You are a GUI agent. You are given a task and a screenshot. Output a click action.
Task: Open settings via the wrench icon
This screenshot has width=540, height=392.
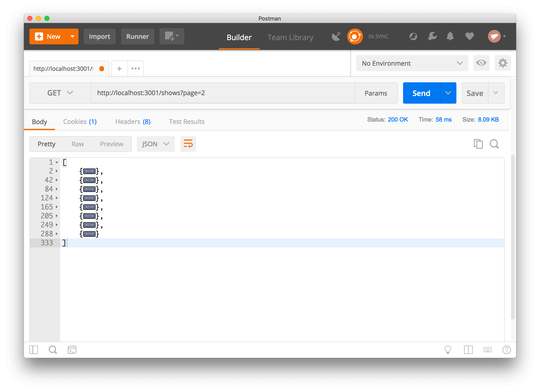tap(432, 36)
